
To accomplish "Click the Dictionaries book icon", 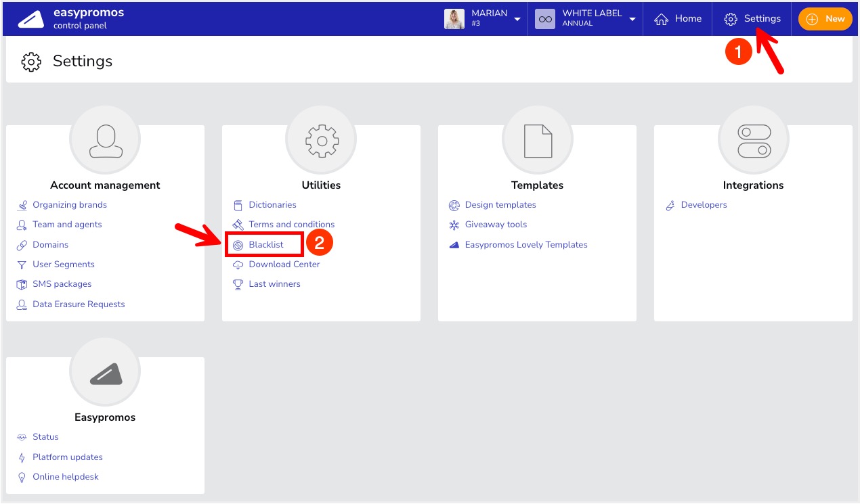I will pyautogui.click(x=238, y=205).
